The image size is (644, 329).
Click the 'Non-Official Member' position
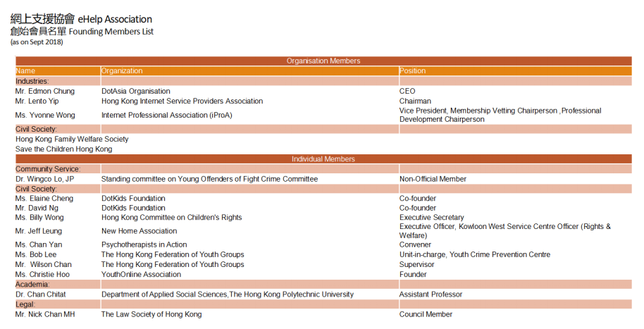coord(433,179)
